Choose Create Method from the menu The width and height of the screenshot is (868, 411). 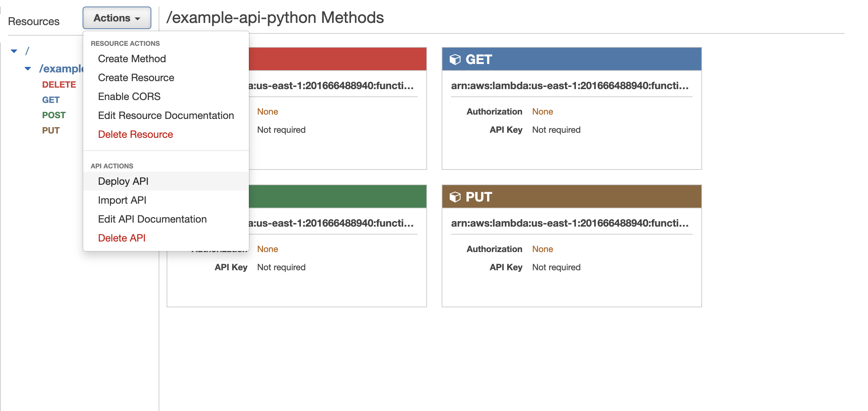pyautogui.click(x=132, y=59)
